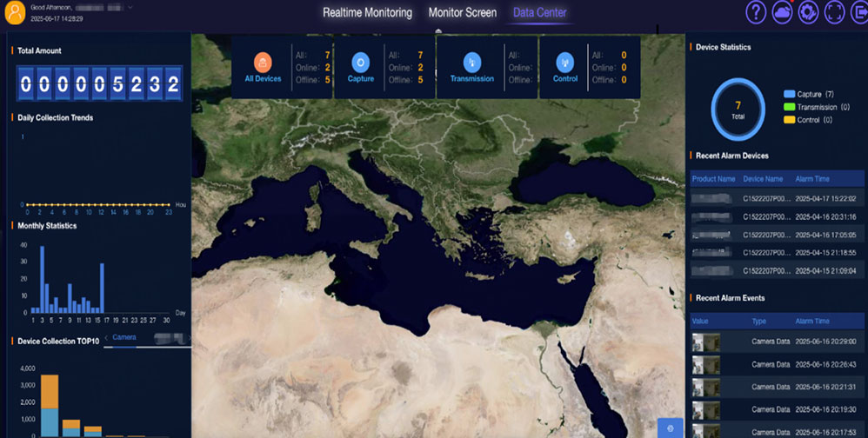This screenshot has height=438, width=868.
Task: Enter fullscreen mode via the brackets icon
Action: click(x=834, y=13)
